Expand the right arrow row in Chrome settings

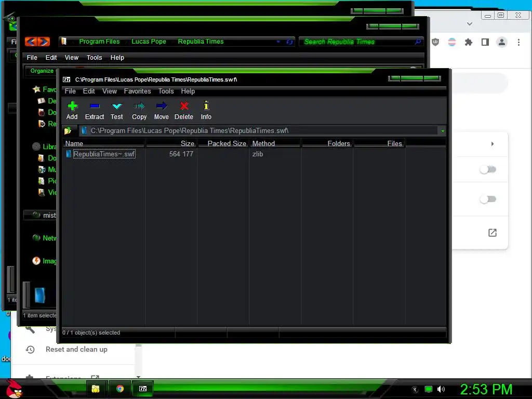[493, 144]
